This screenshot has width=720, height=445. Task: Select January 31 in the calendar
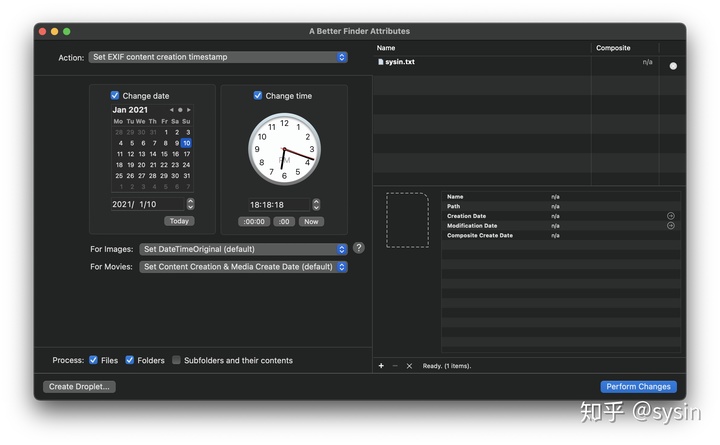pyautogui.click(x=186, y=175)
